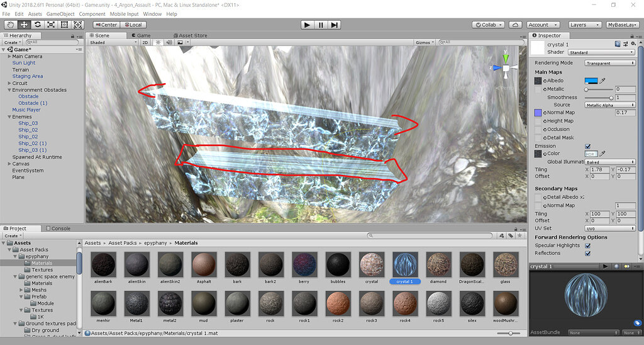
Task: Save project search star icon
Action: tap(519, 235)
